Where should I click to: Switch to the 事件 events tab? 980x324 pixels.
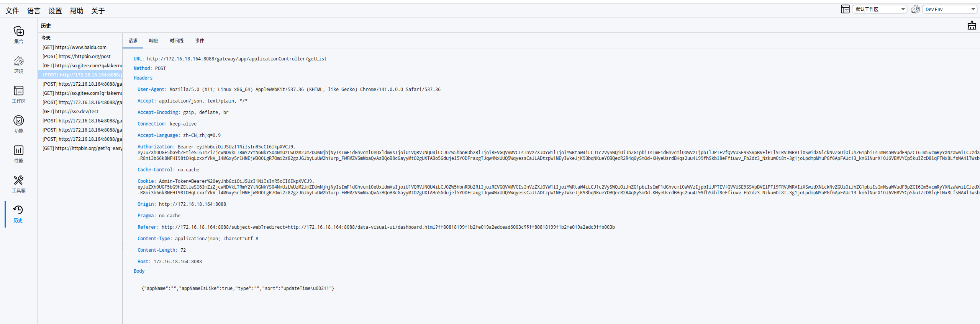[x=200, y=41]
